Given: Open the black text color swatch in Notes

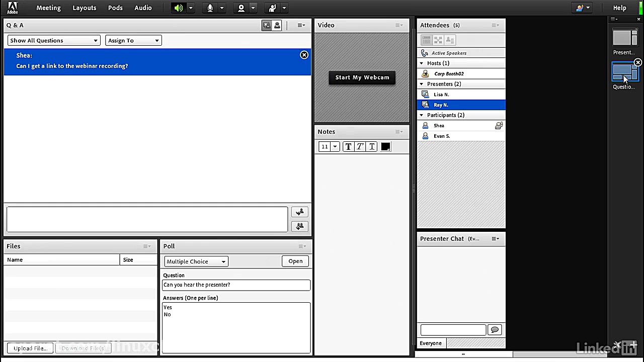Looking at the screenshot, I should (x=385, y=146).
